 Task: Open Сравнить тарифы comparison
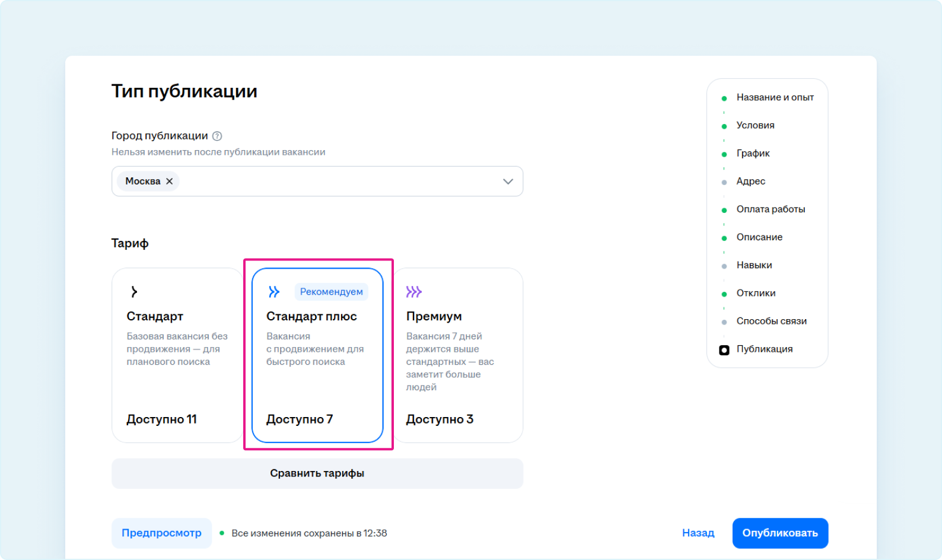click(317, 473)
